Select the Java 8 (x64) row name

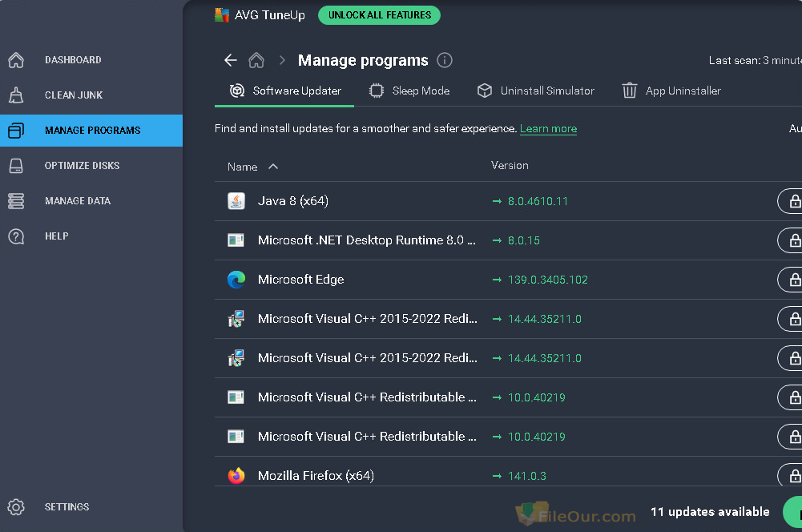tap(293, 201)
